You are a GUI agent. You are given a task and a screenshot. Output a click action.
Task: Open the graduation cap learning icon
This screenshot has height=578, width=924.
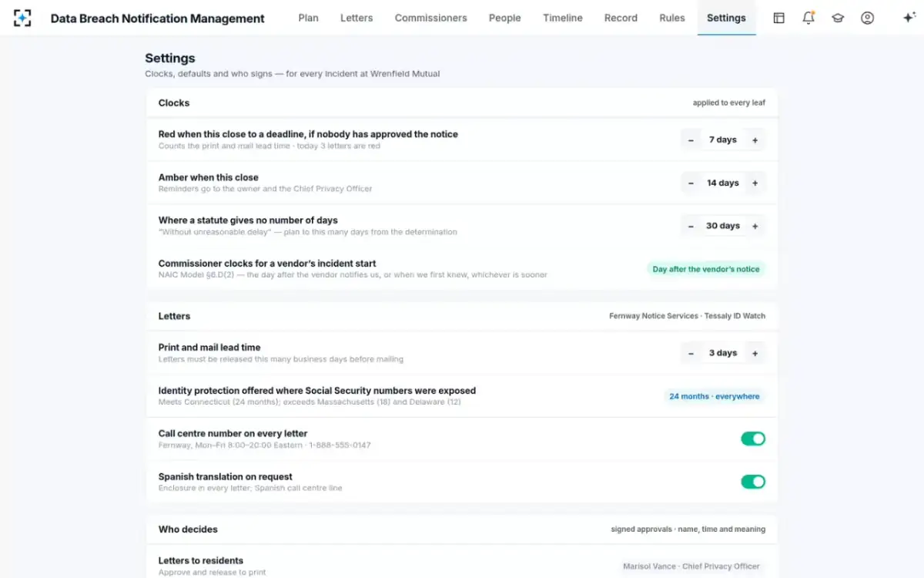click(838, 18)
